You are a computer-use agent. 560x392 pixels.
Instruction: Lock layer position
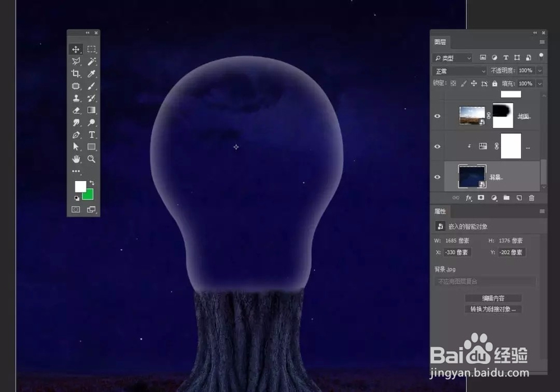coord(474,83)
